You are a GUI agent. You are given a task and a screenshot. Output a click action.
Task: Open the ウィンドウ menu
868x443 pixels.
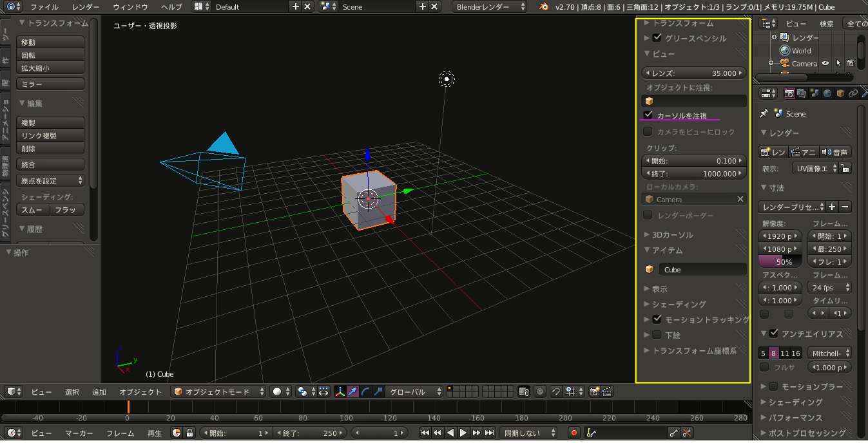coord(130,6)
